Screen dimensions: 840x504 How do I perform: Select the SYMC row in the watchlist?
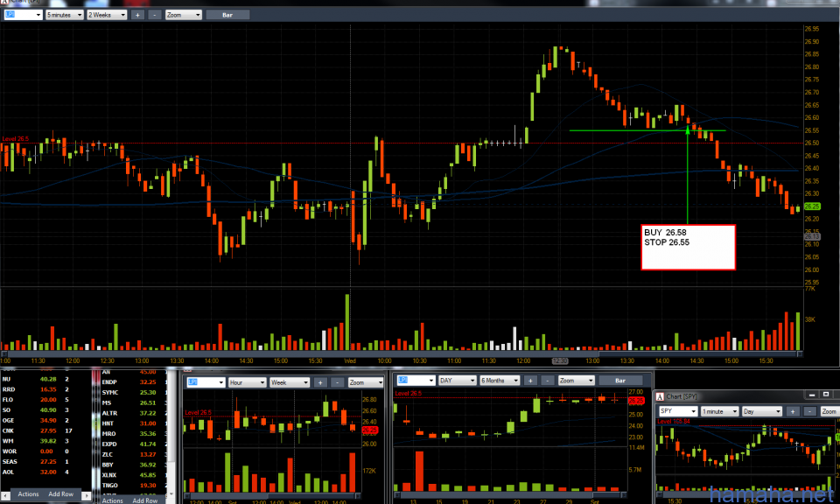click(135, 393)
